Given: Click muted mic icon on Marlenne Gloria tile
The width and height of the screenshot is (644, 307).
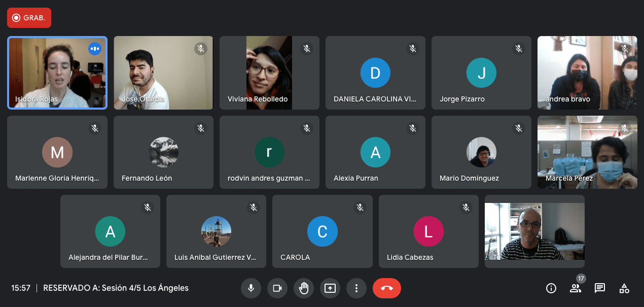Looking at the screenshot, I should click(x=95, y=128).
